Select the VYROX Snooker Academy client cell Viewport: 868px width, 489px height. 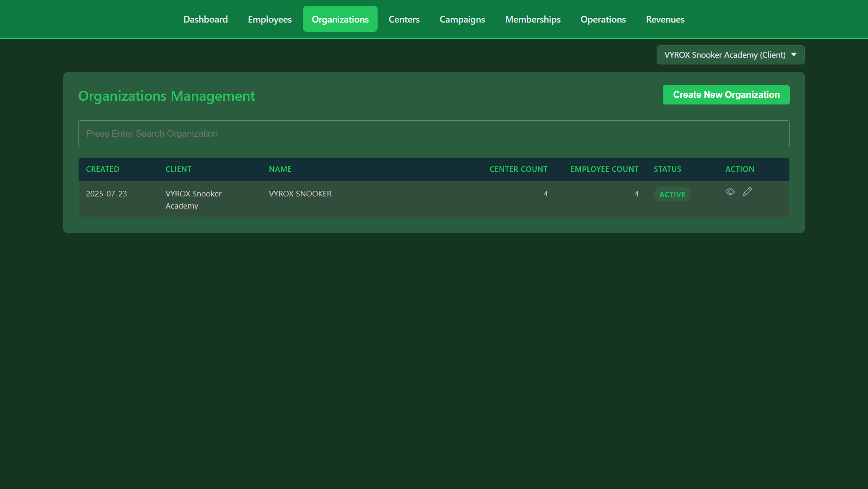193,200
